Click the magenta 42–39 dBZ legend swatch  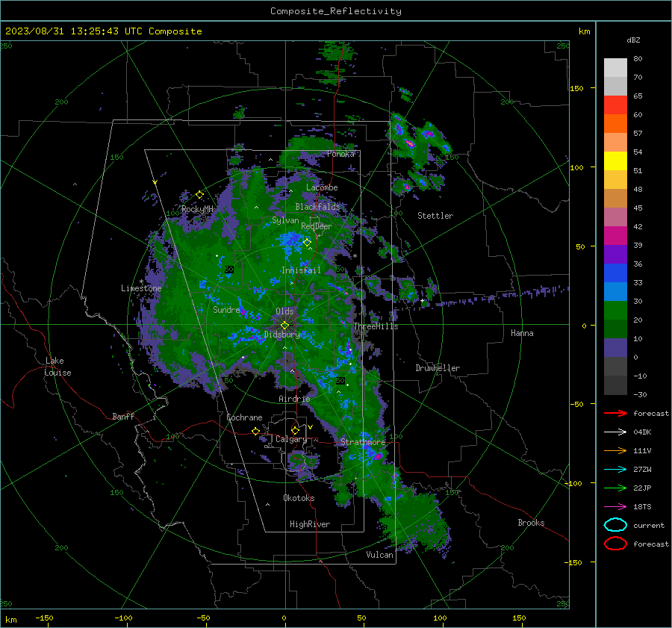615,235
